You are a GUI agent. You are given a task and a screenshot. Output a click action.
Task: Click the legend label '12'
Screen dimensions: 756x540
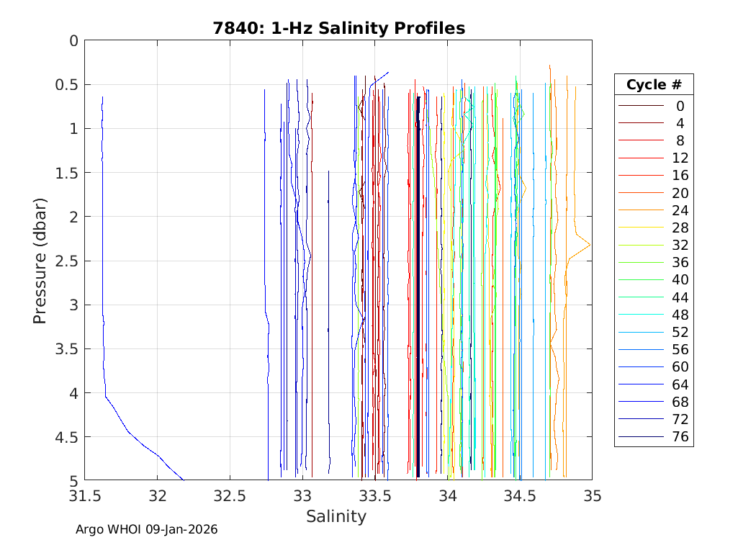pos(680,158)
